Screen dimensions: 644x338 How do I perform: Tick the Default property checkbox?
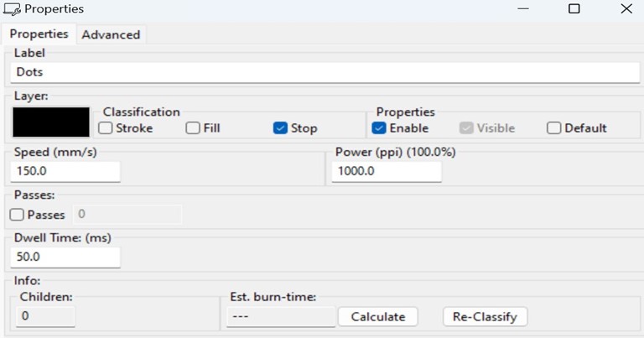(553, 128)
